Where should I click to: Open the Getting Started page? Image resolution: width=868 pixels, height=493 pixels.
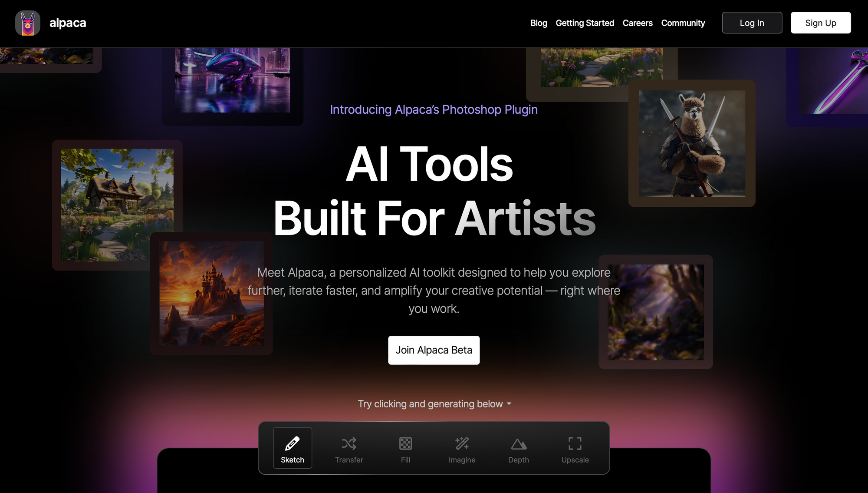point(585,23)
